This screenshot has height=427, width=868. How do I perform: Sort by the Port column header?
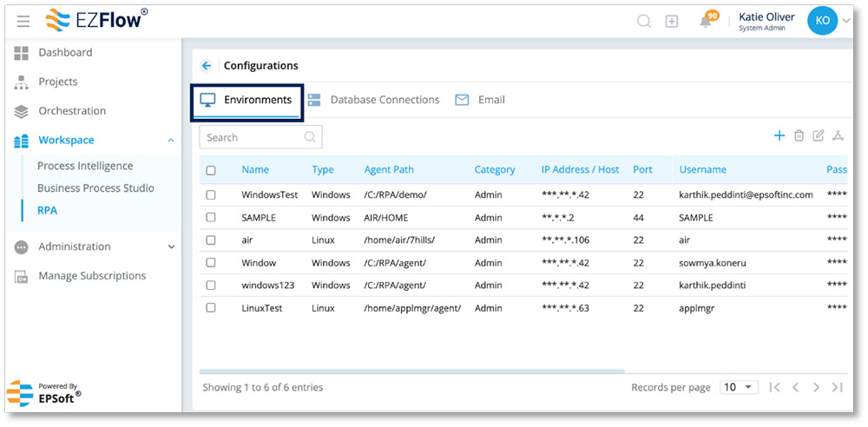tap(642, 170)
